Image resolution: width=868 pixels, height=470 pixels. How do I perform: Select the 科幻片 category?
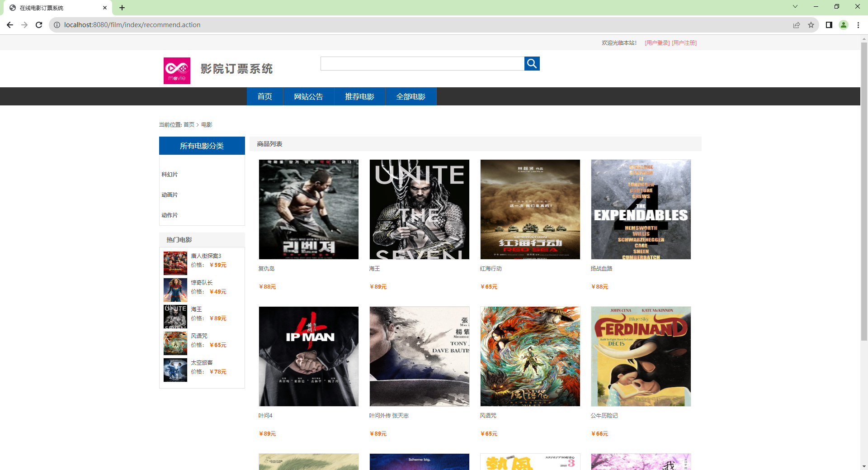coord(170,175)
